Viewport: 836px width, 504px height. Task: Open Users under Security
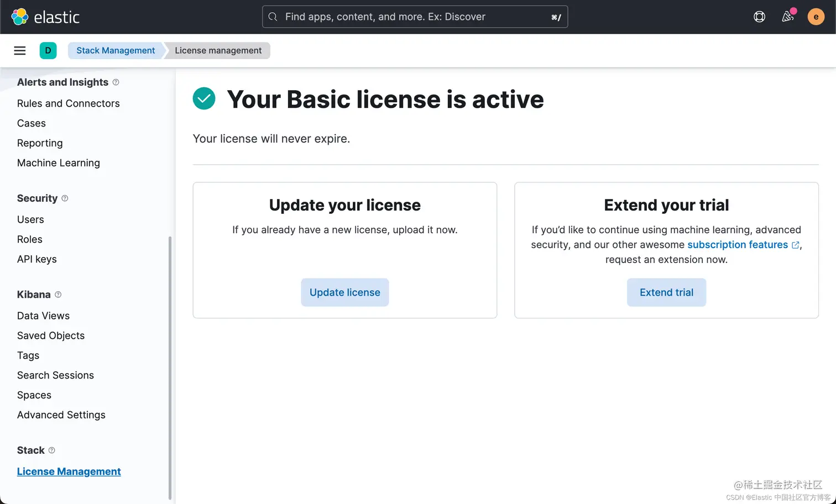30,219
